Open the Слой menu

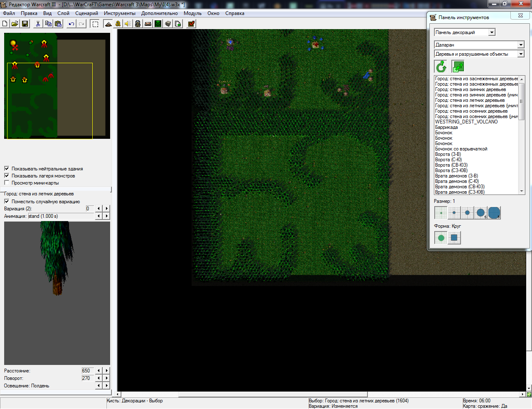[x=63, y=13]
